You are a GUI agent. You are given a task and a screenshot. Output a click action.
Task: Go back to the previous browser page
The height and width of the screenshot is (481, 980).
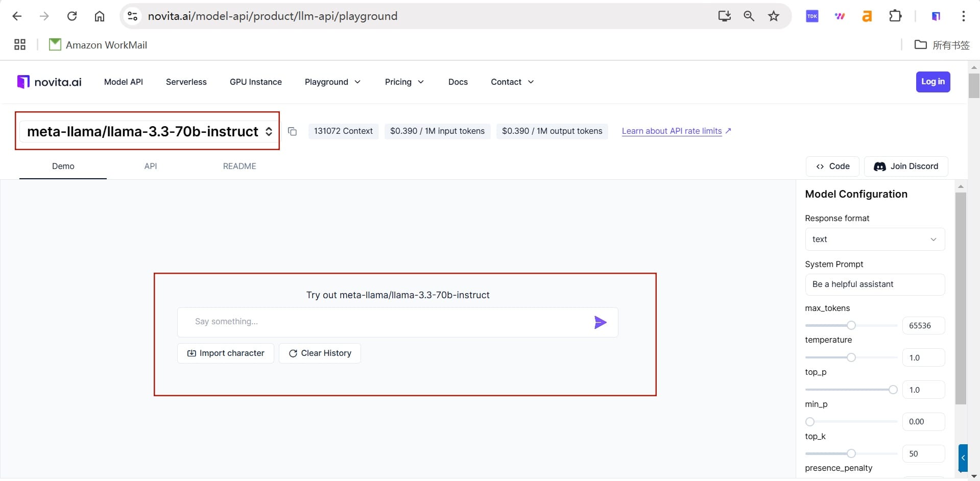point(17,16)
